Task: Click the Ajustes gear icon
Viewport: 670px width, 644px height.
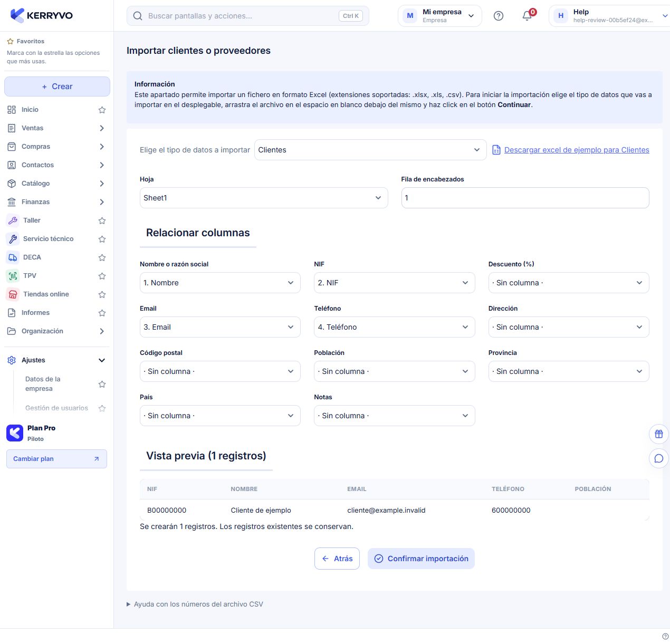Action: (x=12, y=360)
